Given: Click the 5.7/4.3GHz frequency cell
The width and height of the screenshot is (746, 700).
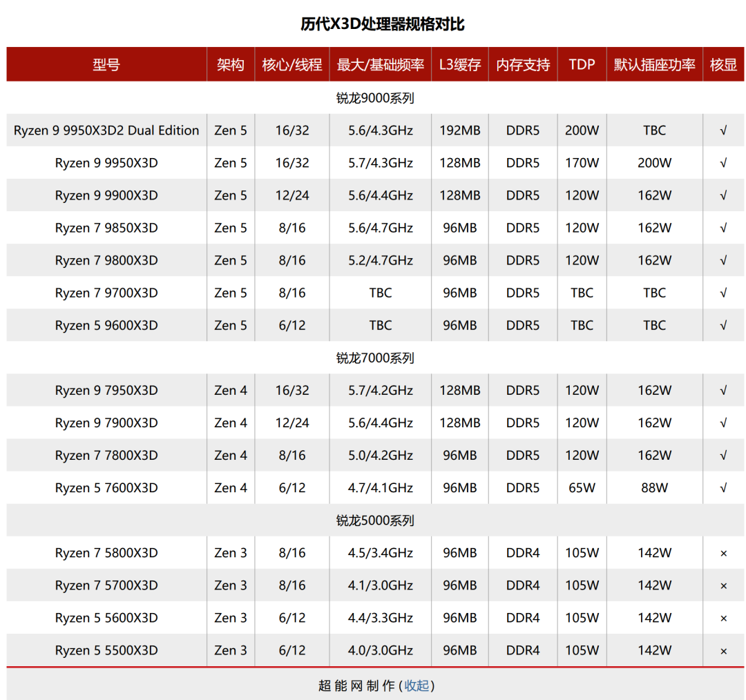Looking at the screenshot, I should point(381,163).
